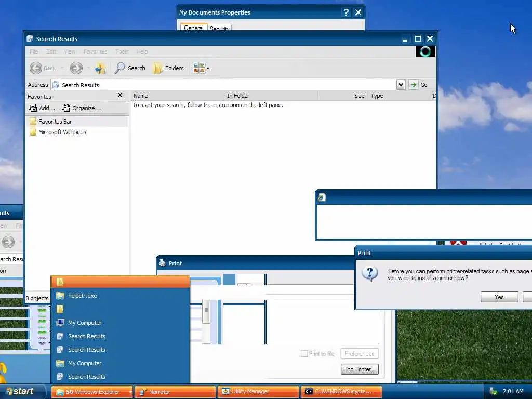This screenshot has height=399, width=532.
Task: Click the Go button next to address
Action: point(418,85)
